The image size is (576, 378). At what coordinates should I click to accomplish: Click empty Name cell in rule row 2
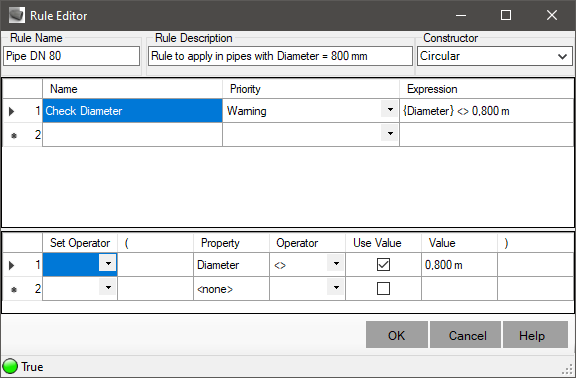click(133, 134)
